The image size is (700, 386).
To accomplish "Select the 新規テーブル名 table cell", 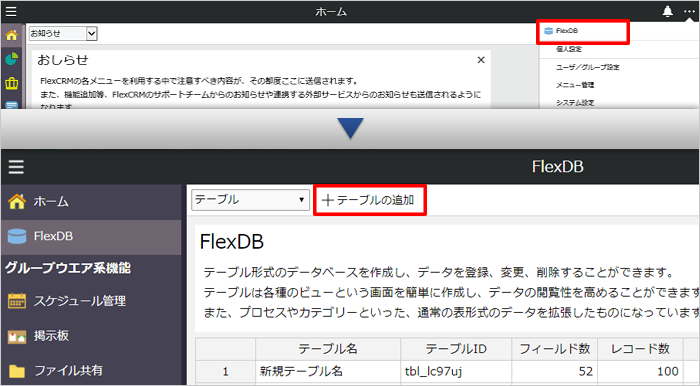I will click(328, 371).
